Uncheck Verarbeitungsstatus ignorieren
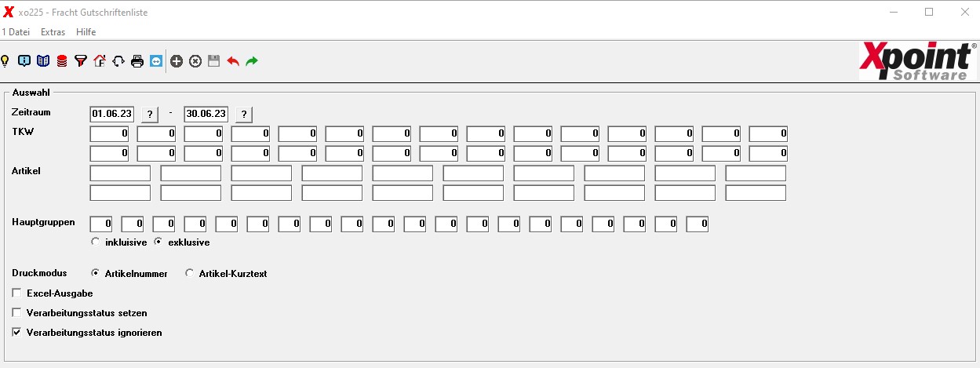 pos(17,333)
